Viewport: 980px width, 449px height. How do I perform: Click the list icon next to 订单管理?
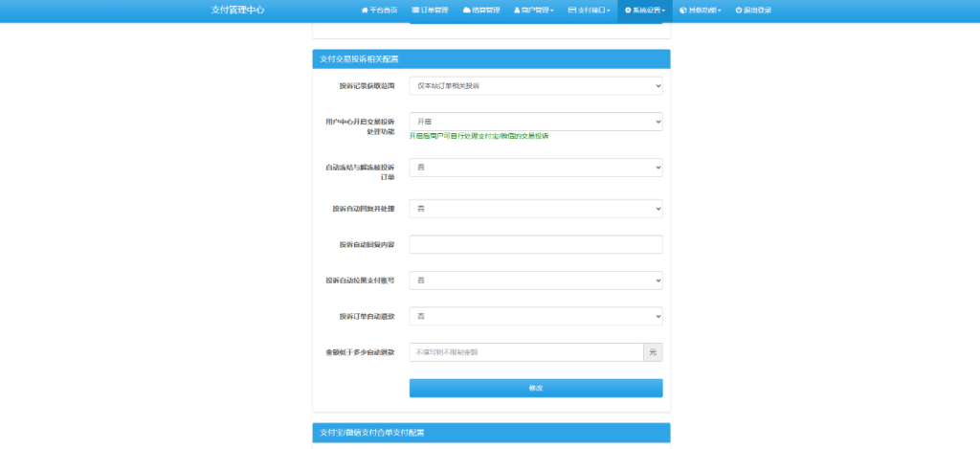point(416,10)
